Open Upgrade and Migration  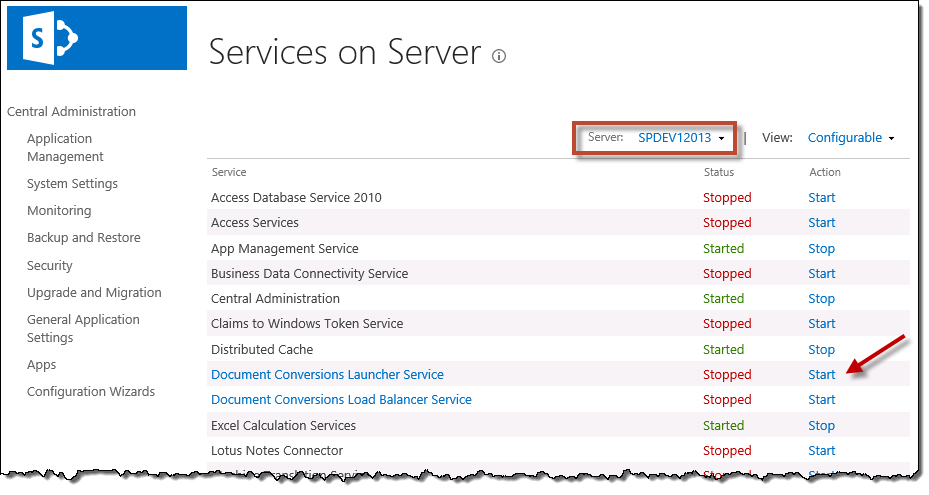94,293
